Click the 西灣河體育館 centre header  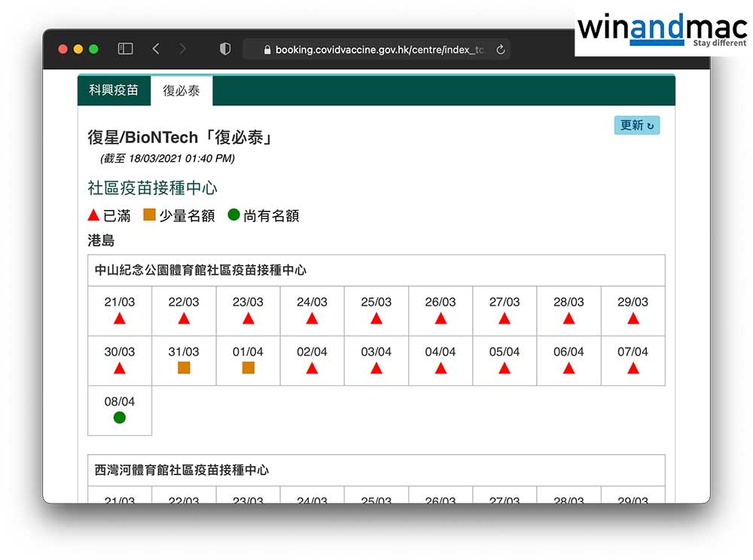[x=182, y=470]
